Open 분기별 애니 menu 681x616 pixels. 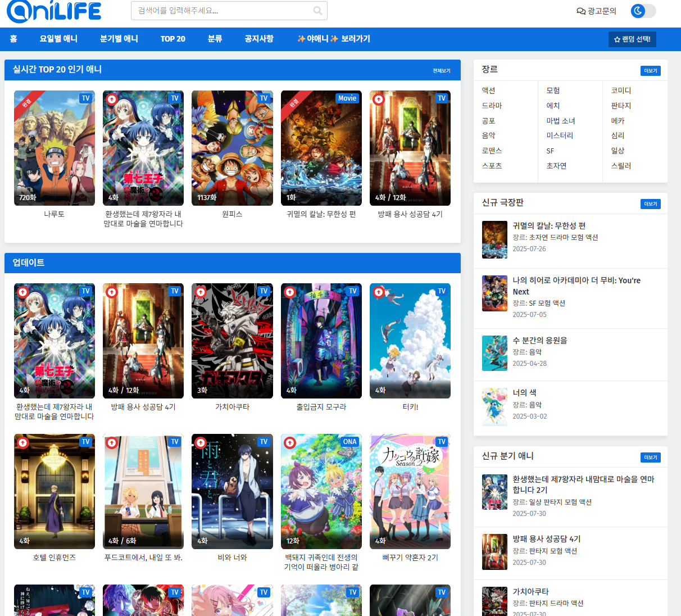point(119,39)
